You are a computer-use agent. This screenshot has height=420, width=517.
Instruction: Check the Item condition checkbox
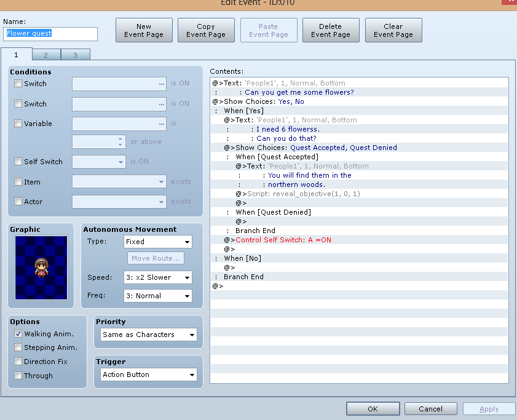click(x=18, y=182)
